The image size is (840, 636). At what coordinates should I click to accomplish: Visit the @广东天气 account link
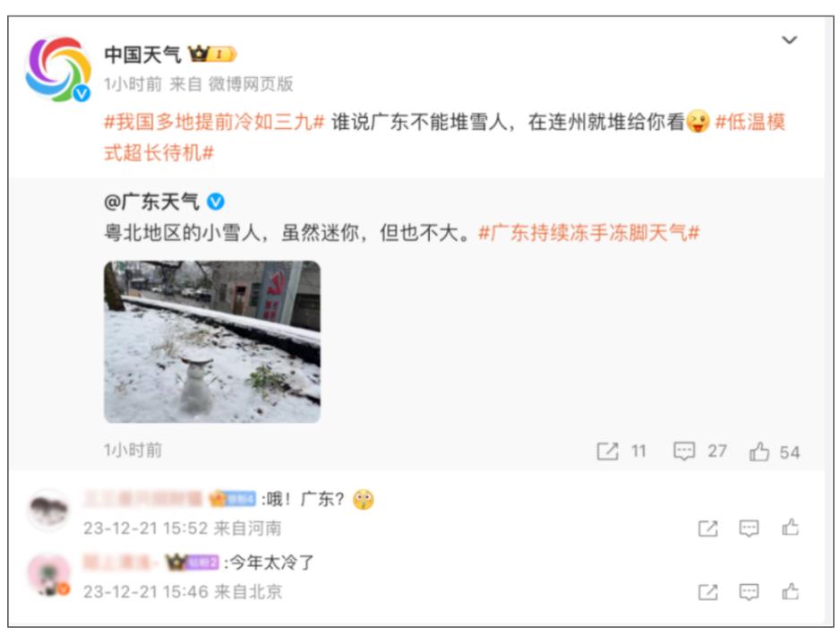click(x=151, y=202)
